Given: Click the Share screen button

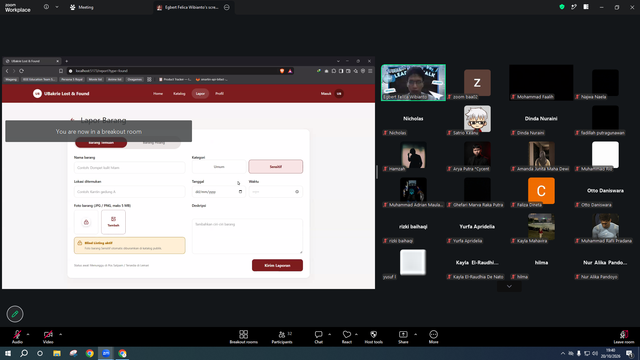Looking at the screenshot, I should click(403, 337).
